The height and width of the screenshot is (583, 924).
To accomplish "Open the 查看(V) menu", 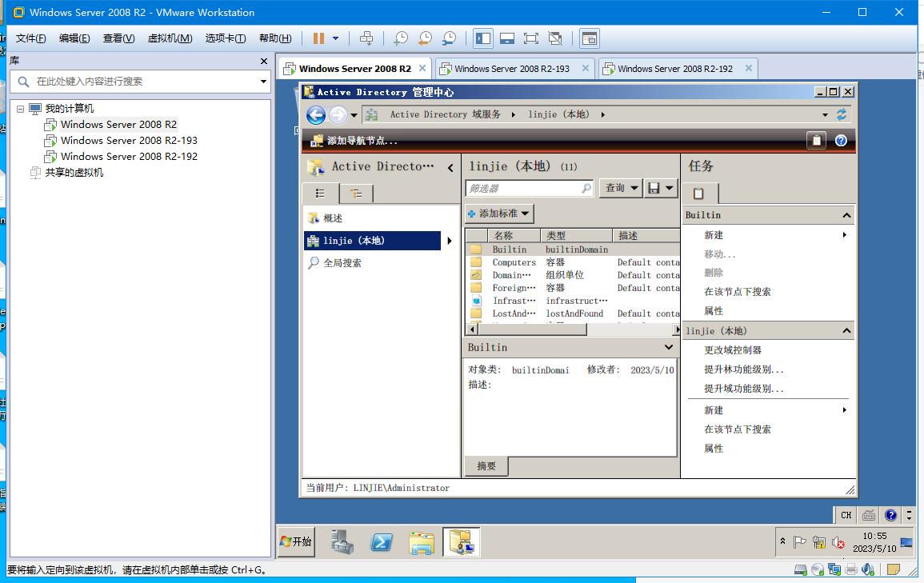I will tap(118, 38).
